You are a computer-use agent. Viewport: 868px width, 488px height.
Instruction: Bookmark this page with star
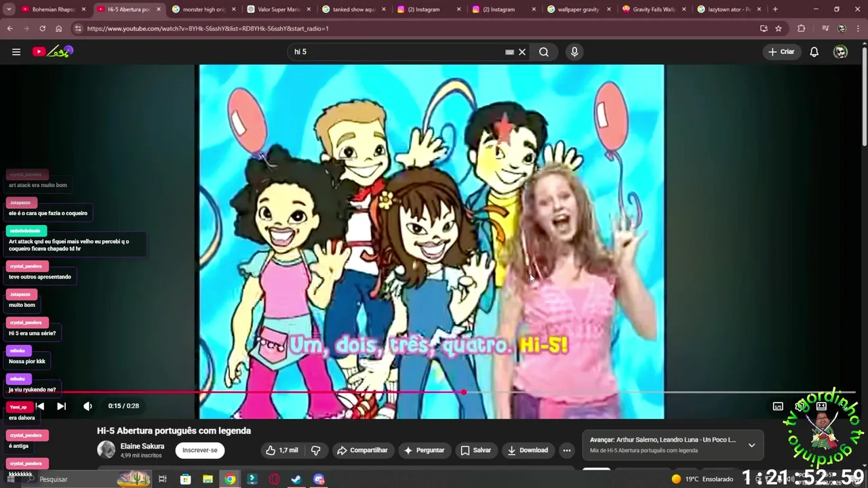pos(778,28)
